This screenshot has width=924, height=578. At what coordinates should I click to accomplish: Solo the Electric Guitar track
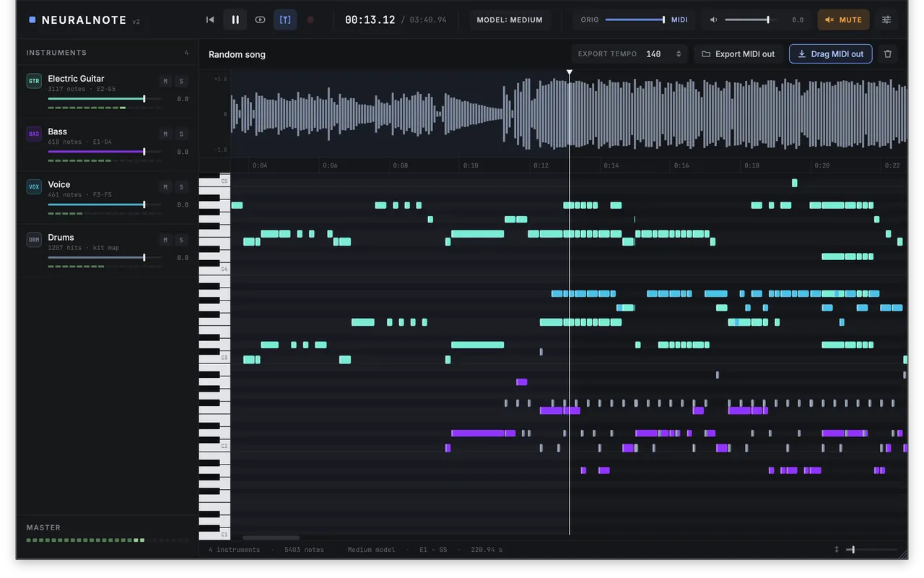(181, 81)
